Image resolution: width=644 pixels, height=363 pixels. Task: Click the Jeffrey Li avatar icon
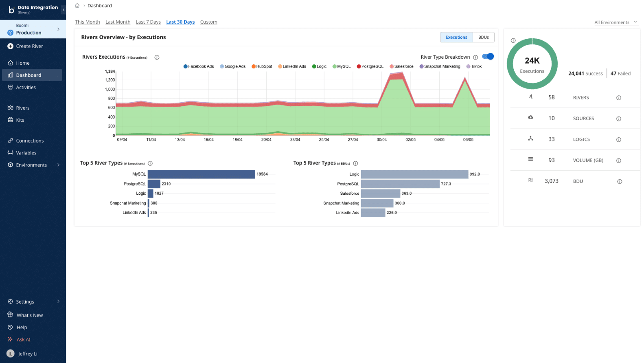coord(11,354)
